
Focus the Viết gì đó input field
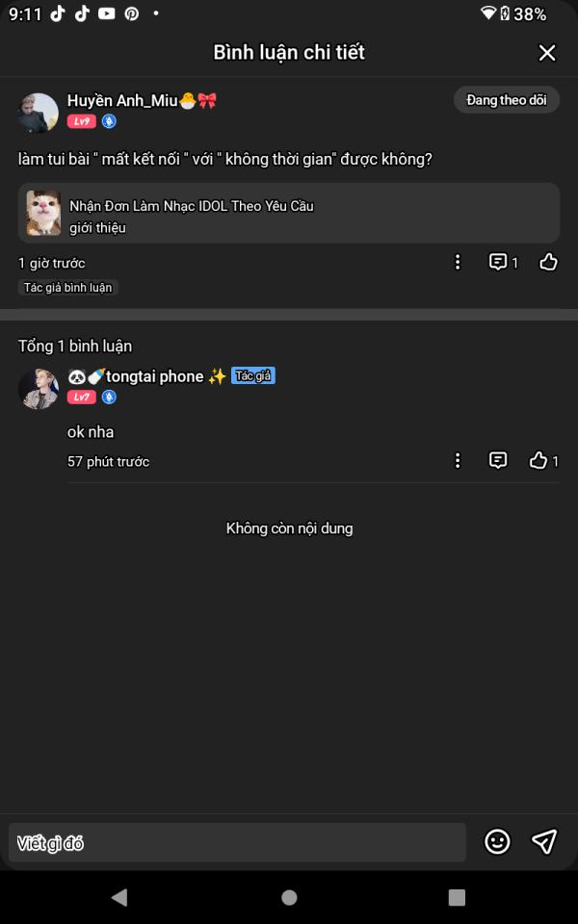236,843
